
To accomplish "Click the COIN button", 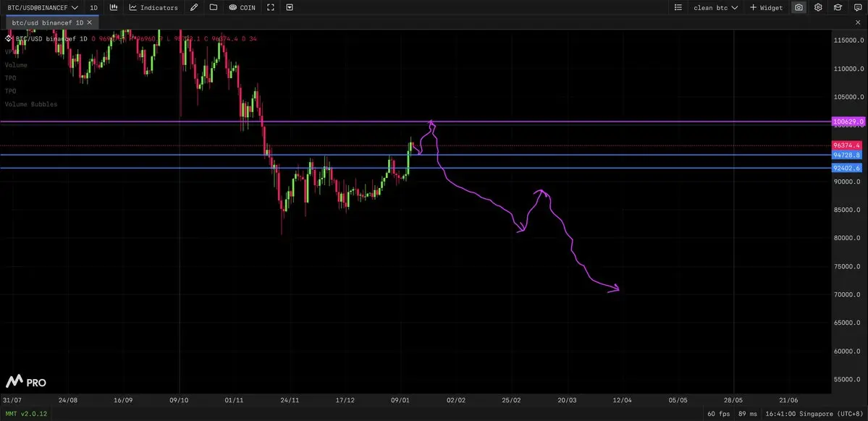I will click(242, 8).
